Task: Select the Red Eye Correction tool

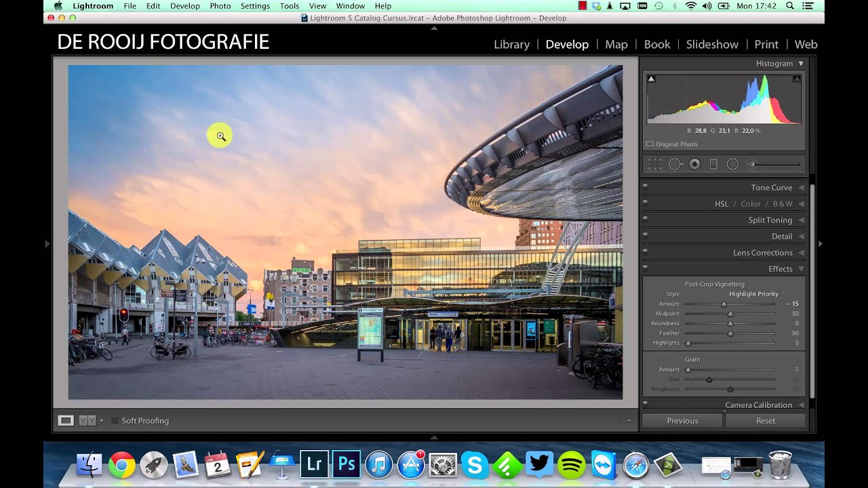Action: coord(694,164)
